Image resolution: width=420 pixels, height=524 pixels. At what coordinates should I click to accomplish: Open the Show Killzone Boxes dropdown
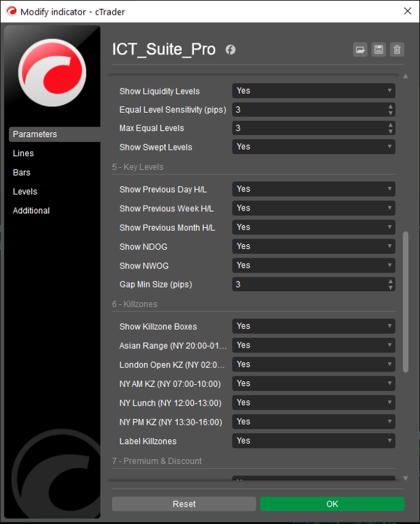point(314,326)
